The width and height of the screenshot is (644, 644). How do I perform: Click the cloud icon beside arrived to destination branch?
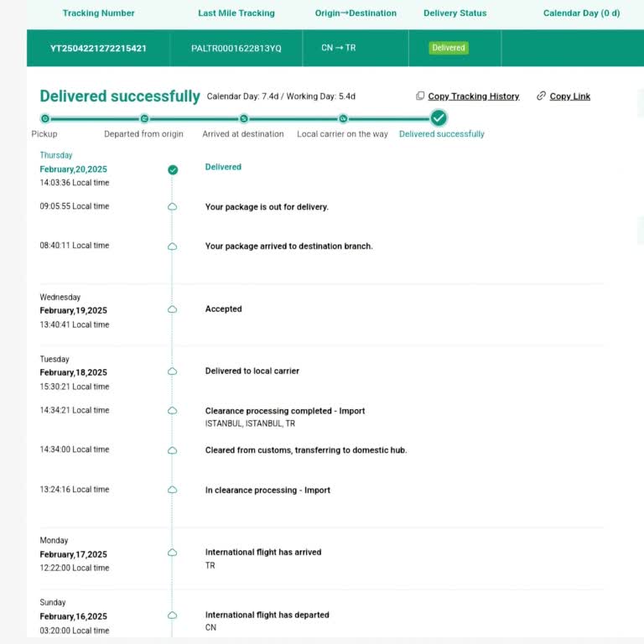point(173,247)
